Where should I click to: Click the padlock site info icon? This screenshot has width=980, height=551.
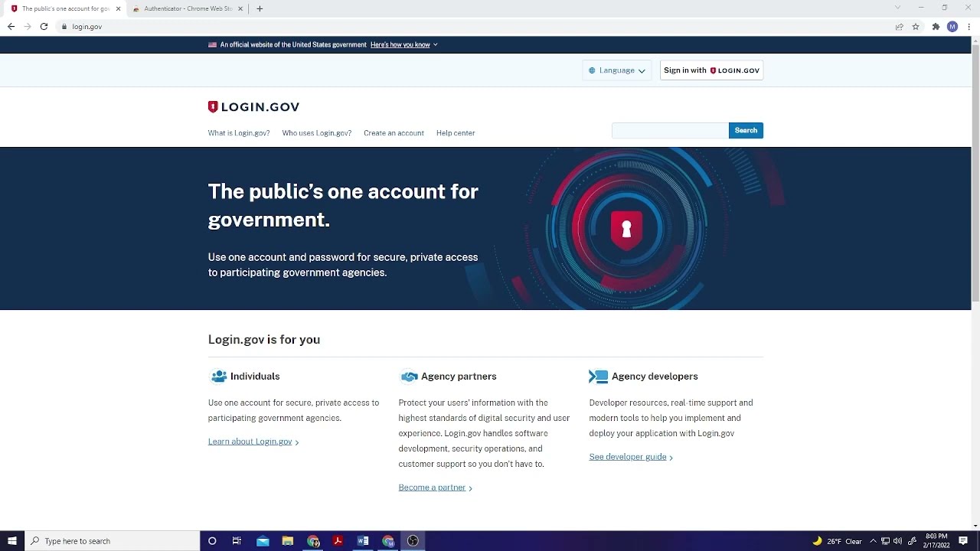[64, 27]
